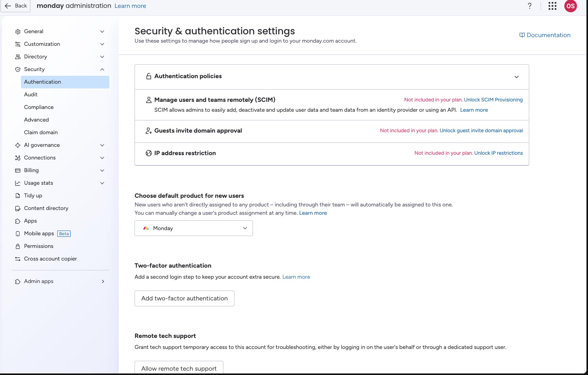Image resolution: width=588 pixels, height=375 pixels.
Task: Click the AI governance sparkle icon
Action: [18, 145]
